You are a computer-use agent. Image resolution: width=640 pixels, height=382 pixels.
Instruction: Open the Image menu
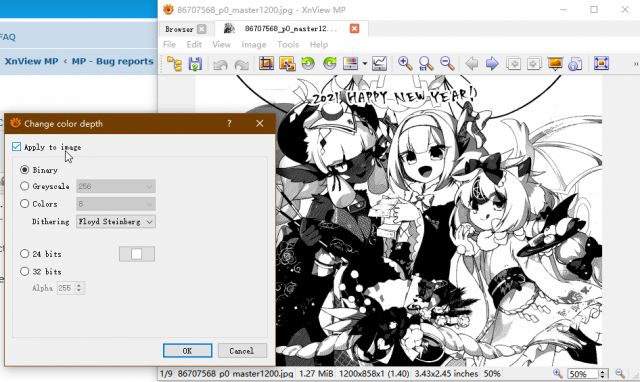click(x=253, y=44)
